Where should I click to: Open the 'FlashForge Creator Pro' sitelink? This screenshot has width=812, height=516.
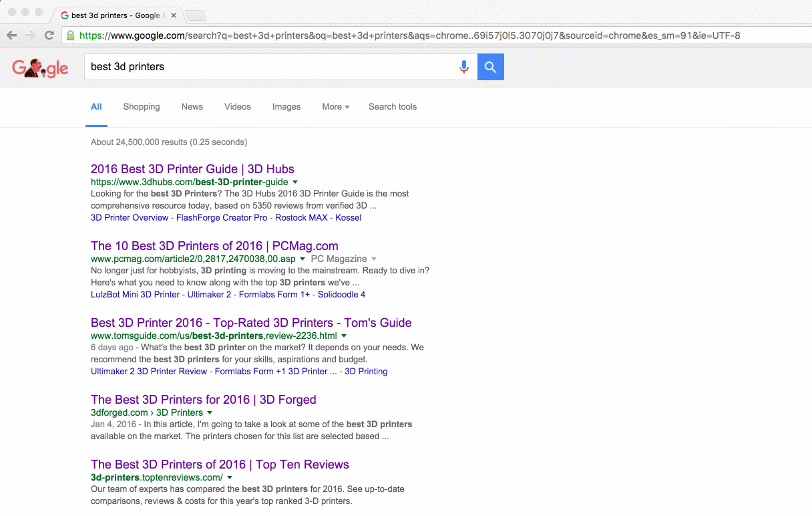tap(222, 218)
